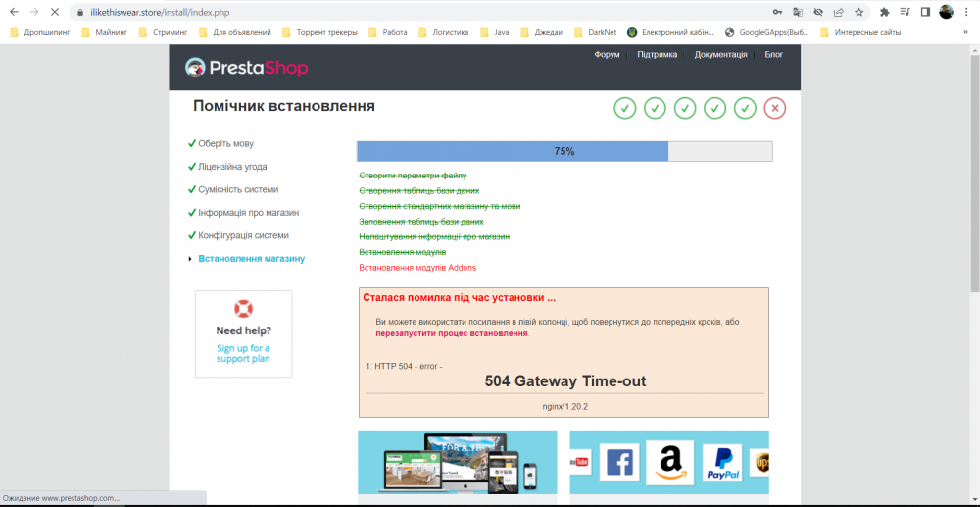Open the Java bookmark folder
The height and width of the screenshot is (507, 980).
tap(494, 32)
